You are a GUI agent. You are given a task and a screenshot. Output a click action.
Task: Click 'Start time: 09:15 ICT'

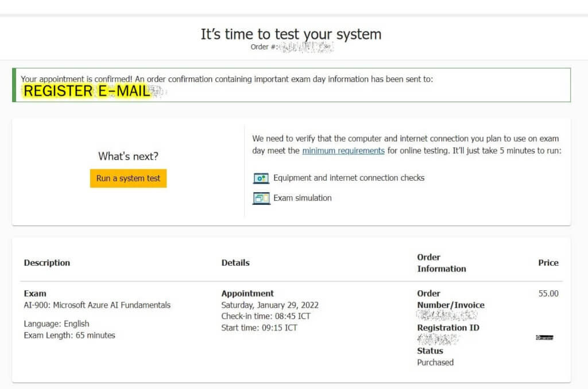coord(259,328)
